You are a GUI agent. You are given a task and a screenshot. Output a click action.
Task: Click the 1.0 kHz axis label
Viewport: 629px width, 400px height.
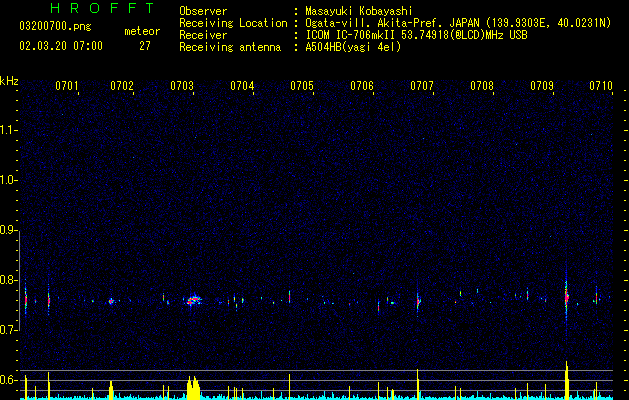[x=8, y=180]
